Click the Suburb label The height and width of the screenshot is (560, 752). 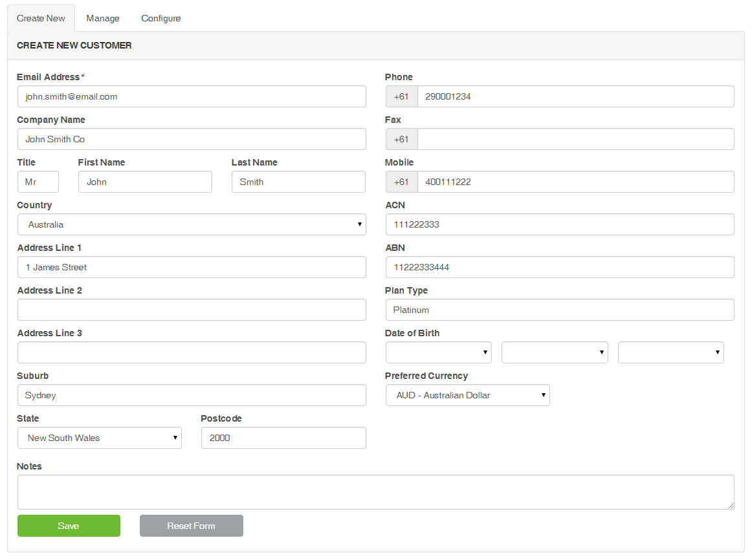32,376
